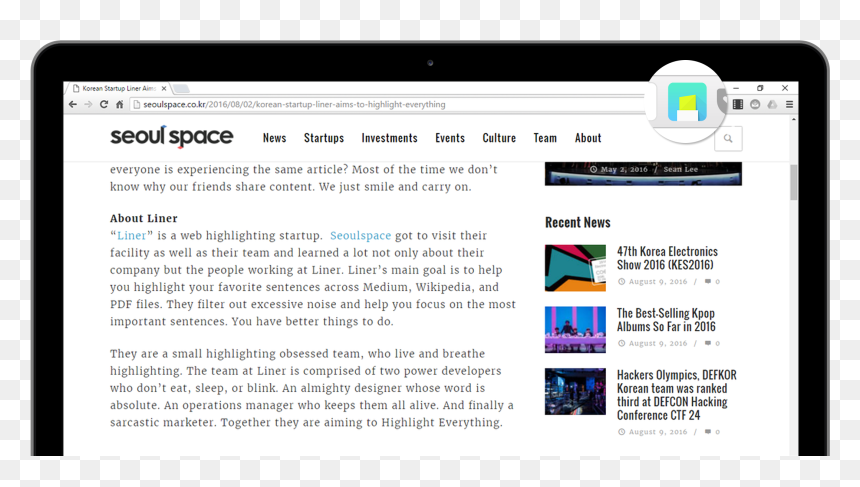Screen dimensions: 860x487
Task: Click the DEFCON hacking article thumbnail
Action: pos(575,391)
